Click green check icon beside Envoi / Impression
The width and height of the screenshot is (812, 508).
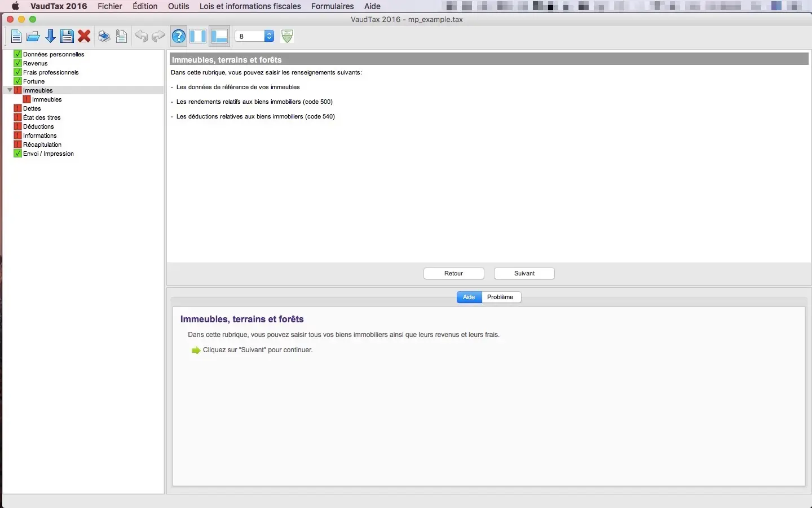(x=17, y=154)
